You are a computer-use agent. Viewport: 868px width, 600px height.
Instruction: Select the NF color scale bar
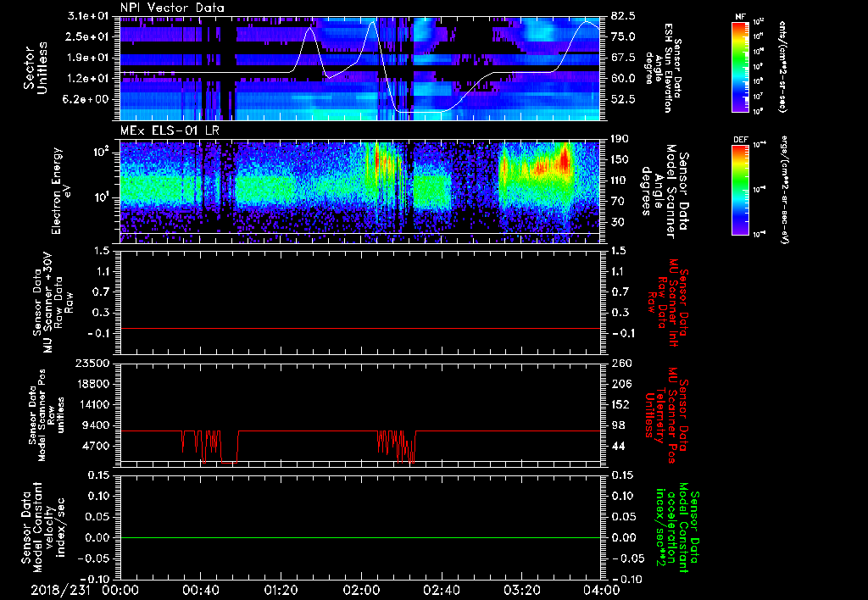[741, 66]
